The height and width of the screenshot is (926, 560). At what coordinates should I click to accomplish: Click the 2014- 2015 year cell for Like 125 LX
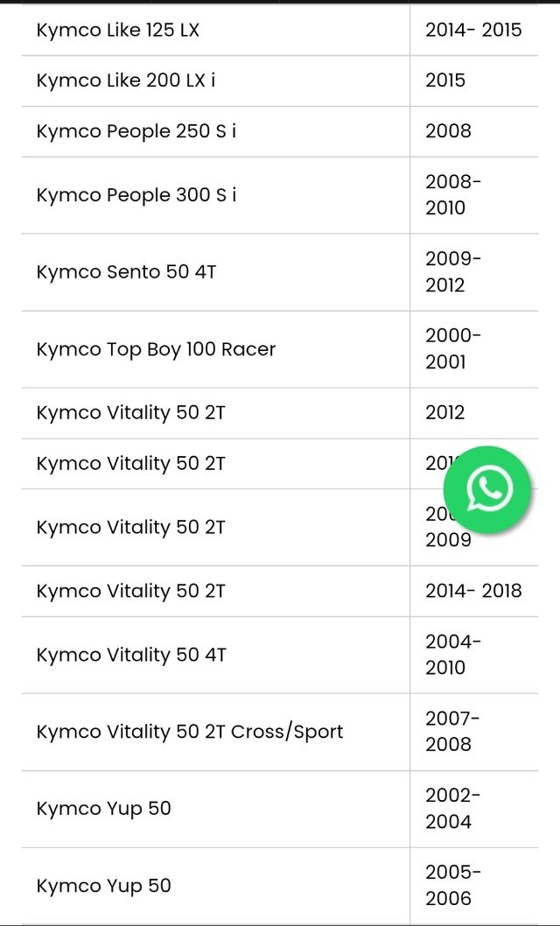[x=472, y=30]
